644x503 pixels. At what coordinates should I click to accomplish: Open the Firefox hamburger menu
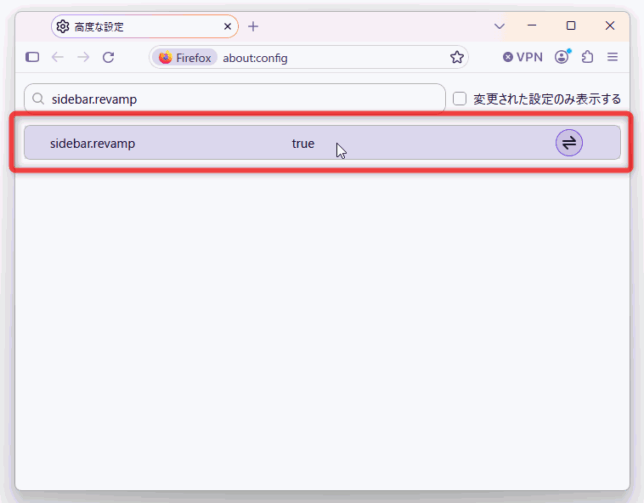point(612,57)
